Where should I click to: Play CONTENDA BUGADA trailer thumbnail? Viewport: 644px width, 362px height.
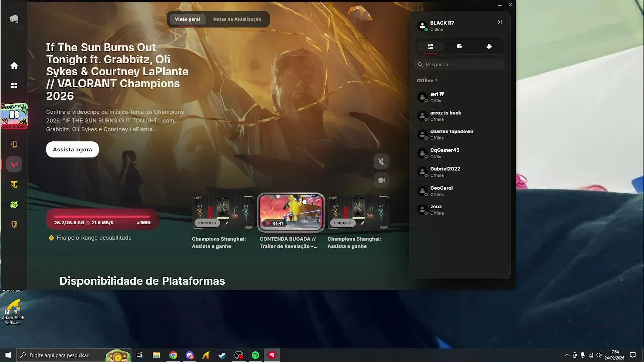coord(290,212)
